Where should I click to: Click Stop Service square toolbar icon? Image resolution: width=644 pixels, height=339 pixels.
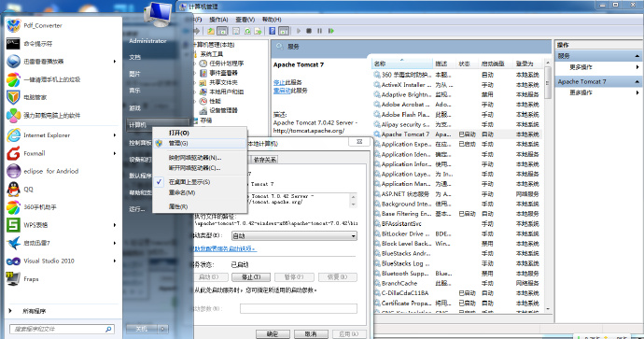[x=309, y=31]
